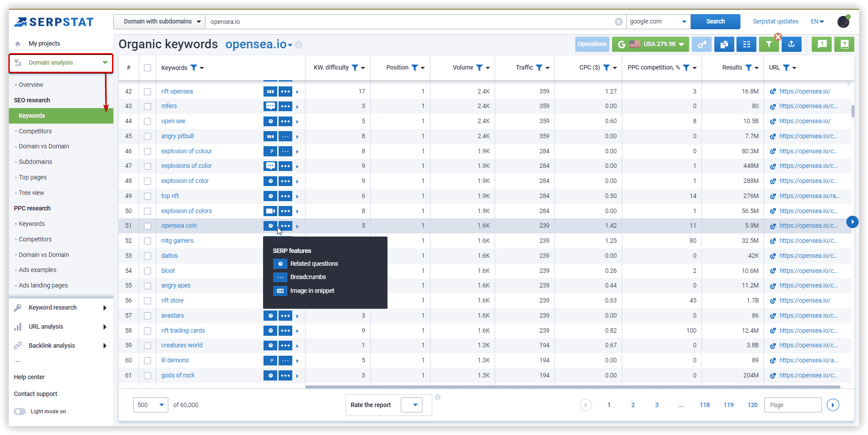The image size is (868, 435).
Task: Remove filters with the red X badge
Action: pyautogui.click(x=778, y=37)
